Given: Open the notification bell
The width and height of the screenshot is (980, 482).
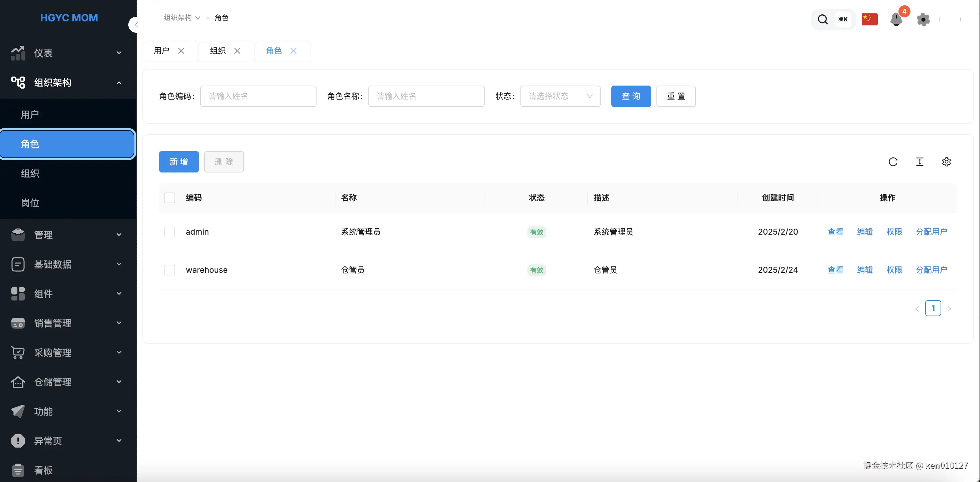Looking at the screenshot, I should click(x=896, y=19).
